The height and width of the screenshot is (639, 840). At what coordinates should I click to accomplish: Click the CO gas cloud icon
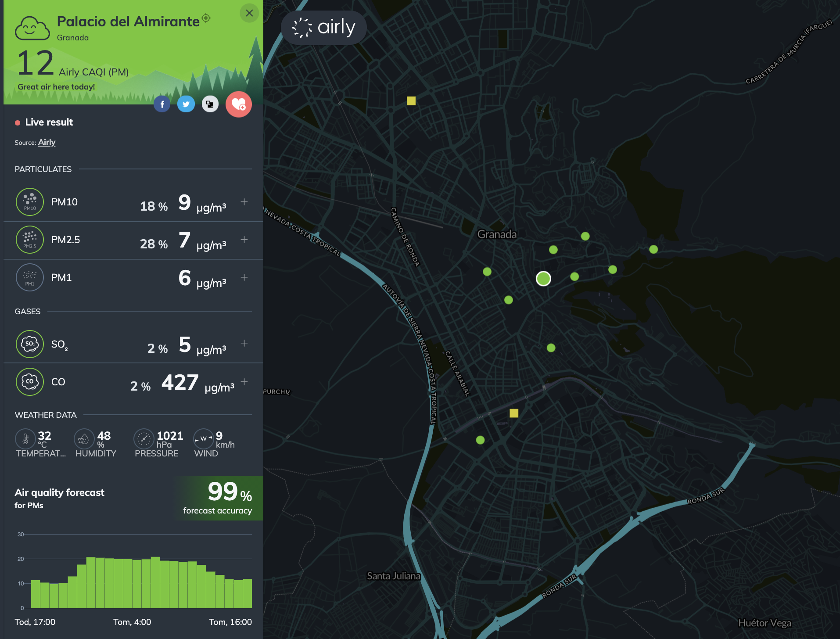(30, 382)
